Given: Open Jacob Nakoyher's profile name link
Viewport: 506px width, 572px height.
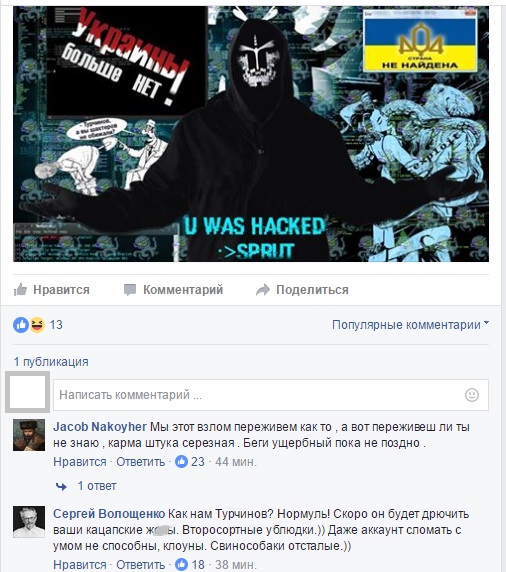Looking at the screenshot, I should tap(100, 426).
